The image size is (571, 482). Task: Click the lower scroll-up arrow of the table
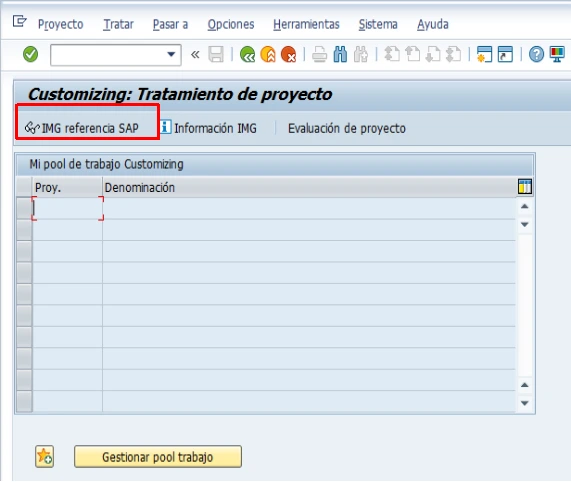click(x=525, y=385)
